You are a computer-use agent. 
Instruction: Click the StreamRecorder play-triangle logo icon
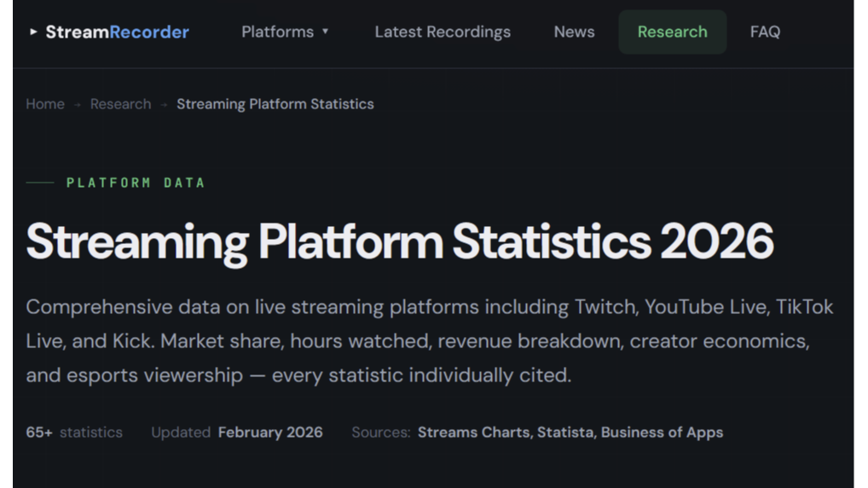point(33,32)
